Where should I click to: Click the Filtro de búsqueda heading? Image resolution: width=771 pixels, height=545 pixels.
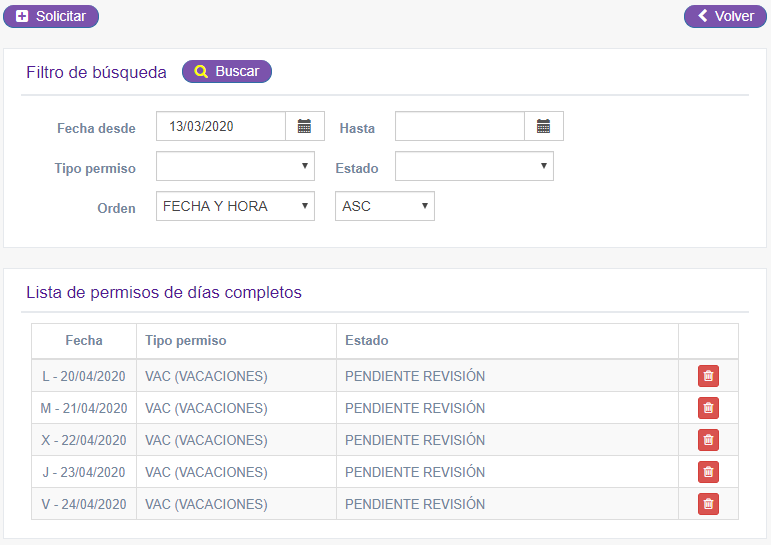click(96, 72)
